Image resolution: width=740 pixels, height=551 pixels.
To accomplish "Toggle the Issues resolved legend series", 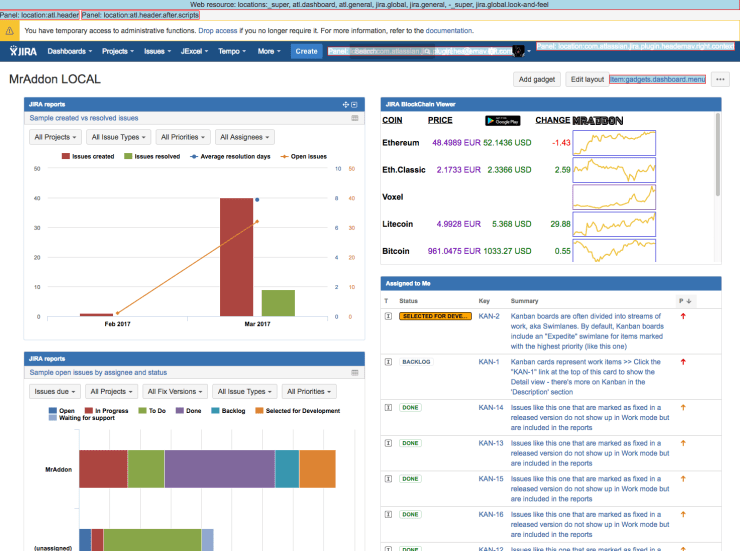I will [x=151, y=157].
